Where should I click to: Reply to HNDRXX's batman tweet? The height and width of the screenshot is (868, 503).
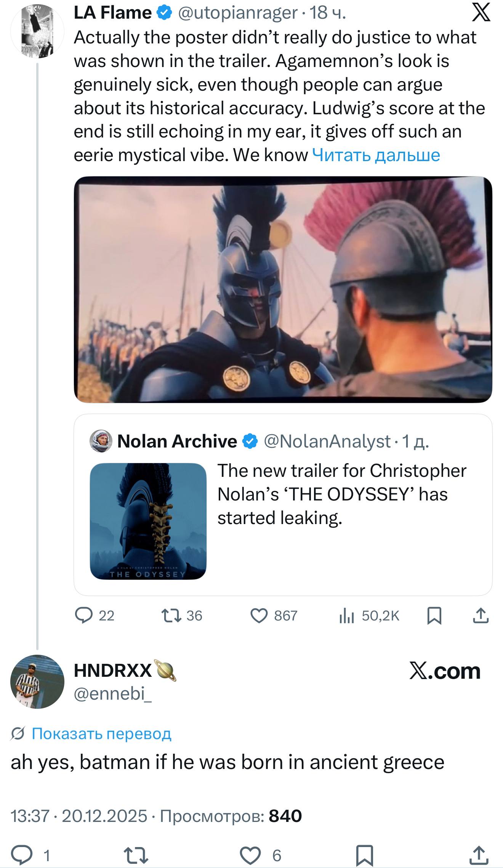tap(21, 855)
